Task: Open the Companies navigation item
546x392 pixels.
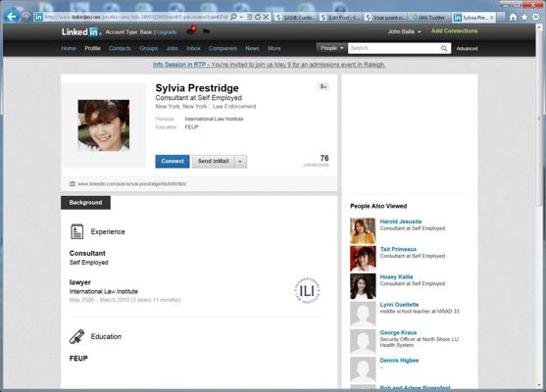Action: (x=223, y=48)
